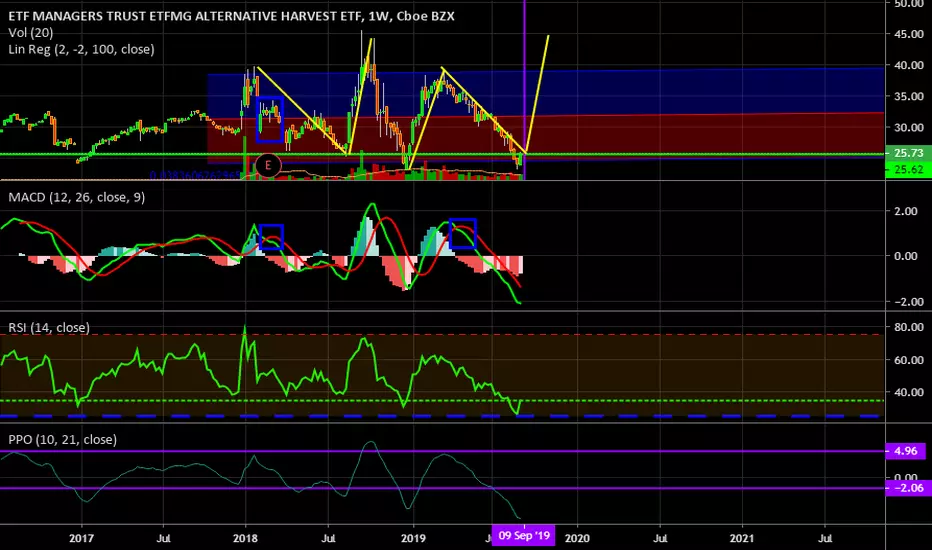Click the 2021 label on time axis
932x550 pixels.
(742, 539)
